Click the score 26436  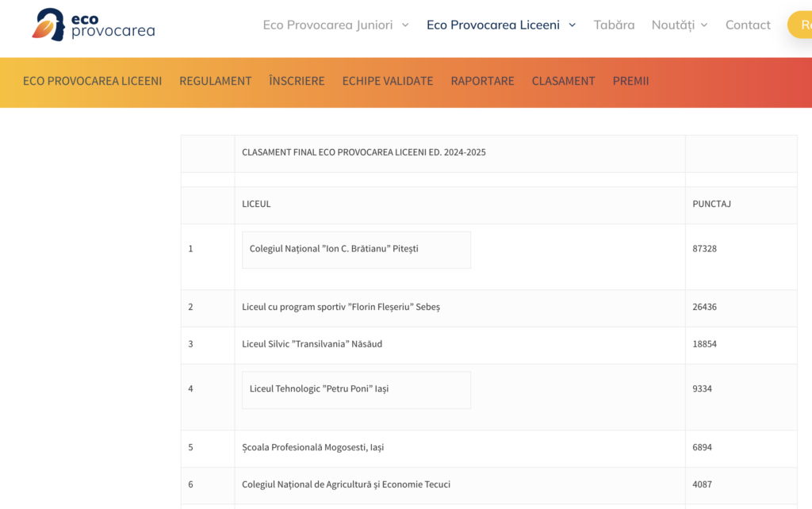[x=704, y=307]
